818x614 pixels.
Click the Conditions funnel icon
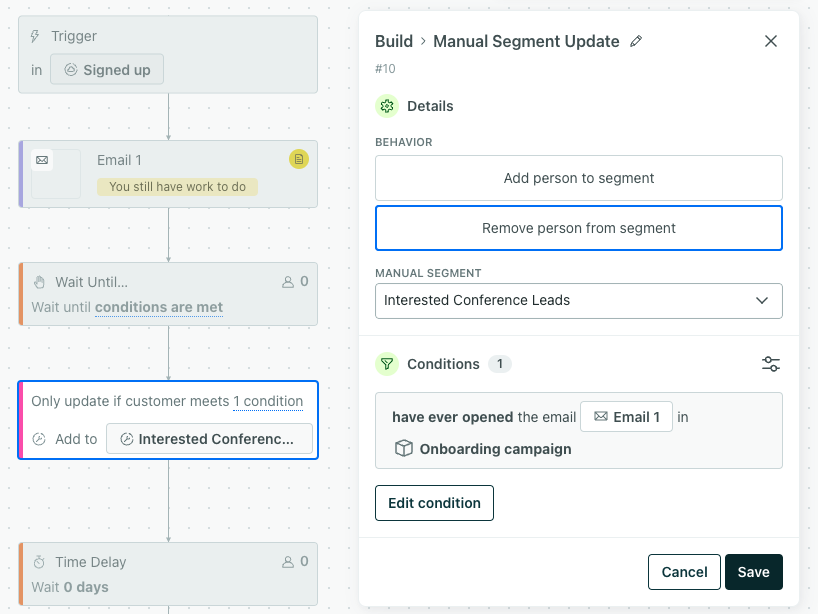[x=387, y=364]
